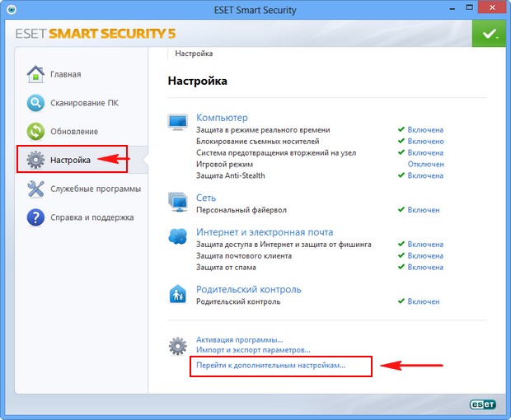Select Обновление in the sidebar
Screen dimensions: 511x420
[74, 132]
